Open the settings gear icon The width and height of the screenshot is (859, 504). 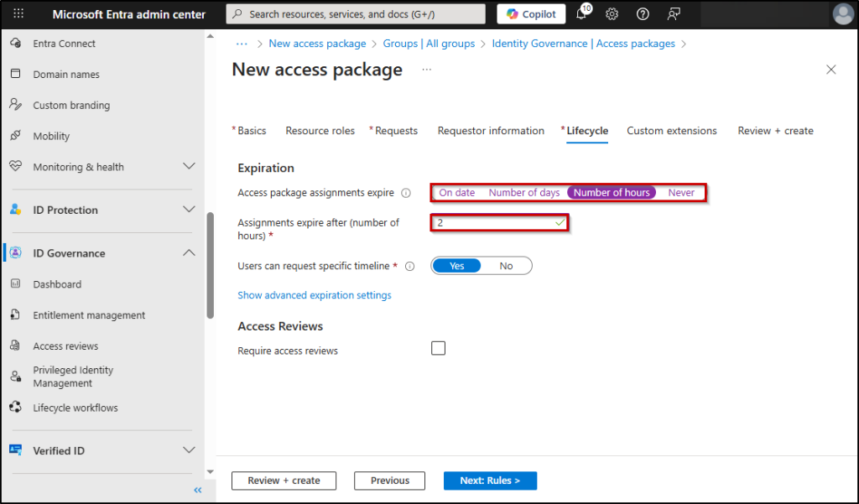click(x=612, y=14)
